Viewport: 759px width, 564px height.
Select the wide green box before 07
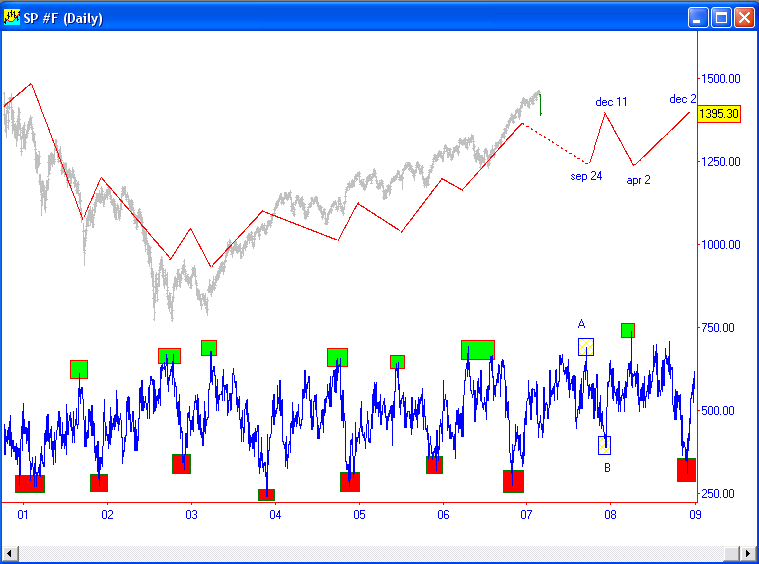click(477, 350)
